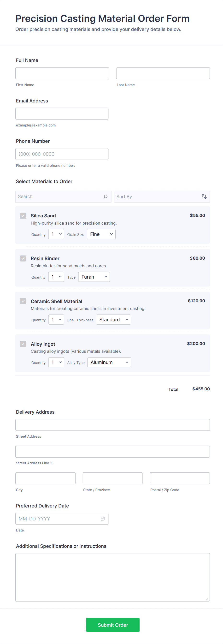Click the Postal / Zip Code field
Viewport: 223px width, 644px height.
tap(179, 478)
